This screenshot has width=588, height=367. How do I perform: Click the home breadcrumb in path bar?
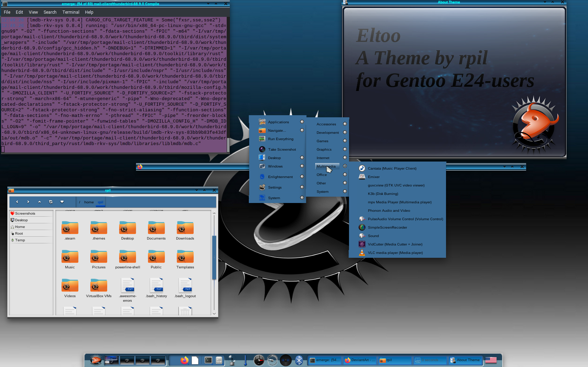pos(89,202)
